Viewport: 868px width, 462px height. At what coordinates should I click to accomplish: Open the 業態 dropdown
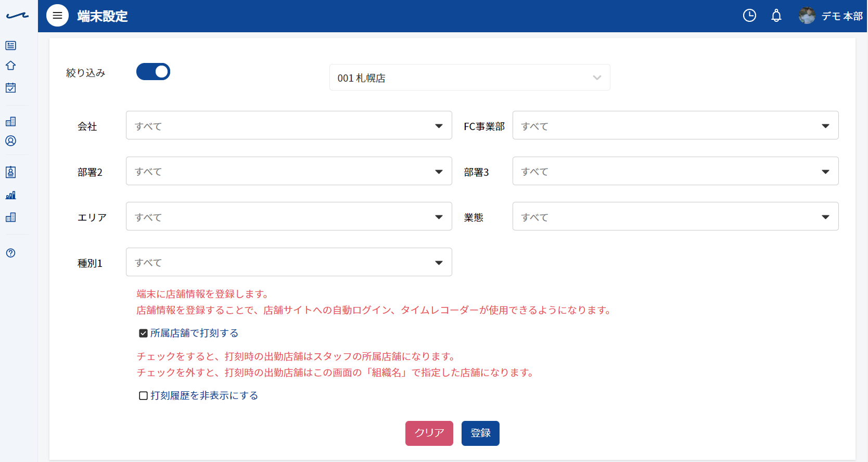(675, 216)
